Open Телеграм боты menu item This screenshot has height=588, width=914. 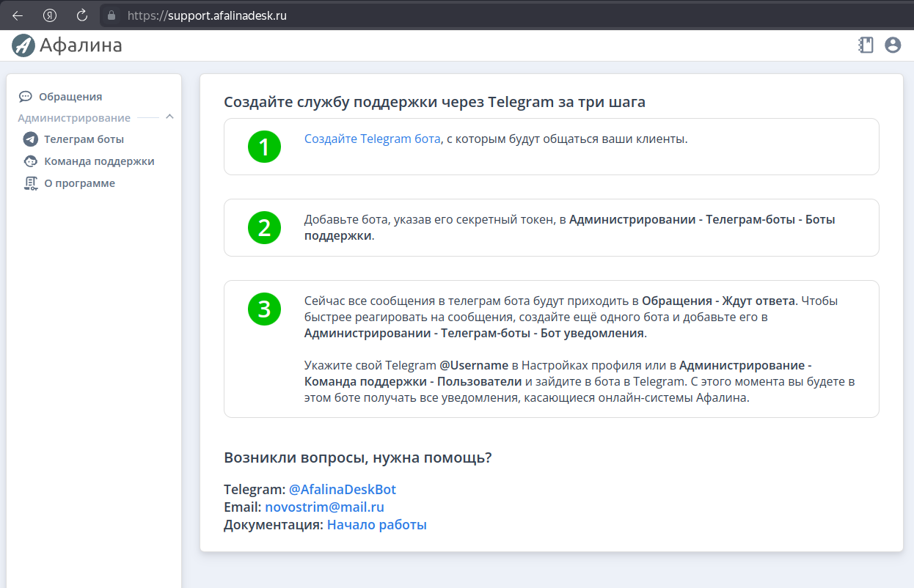[84, 139]
